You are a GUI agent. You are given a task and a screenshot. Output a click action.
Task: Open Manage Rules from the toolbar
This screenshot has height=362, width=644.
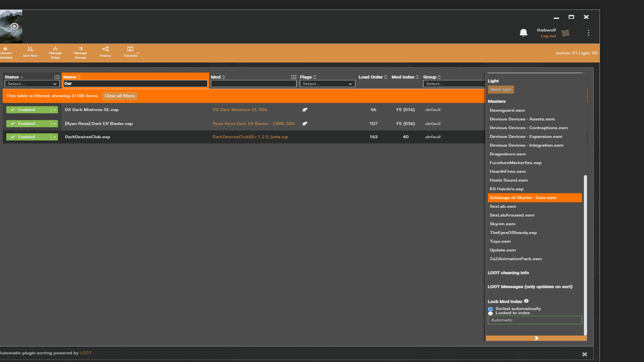(55, 53)
